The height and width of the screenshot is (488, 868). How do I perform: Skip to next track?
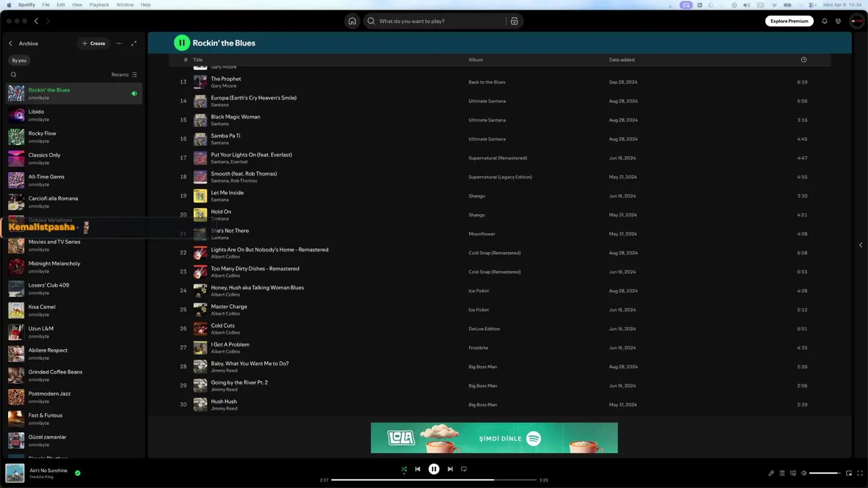(450, 469)
